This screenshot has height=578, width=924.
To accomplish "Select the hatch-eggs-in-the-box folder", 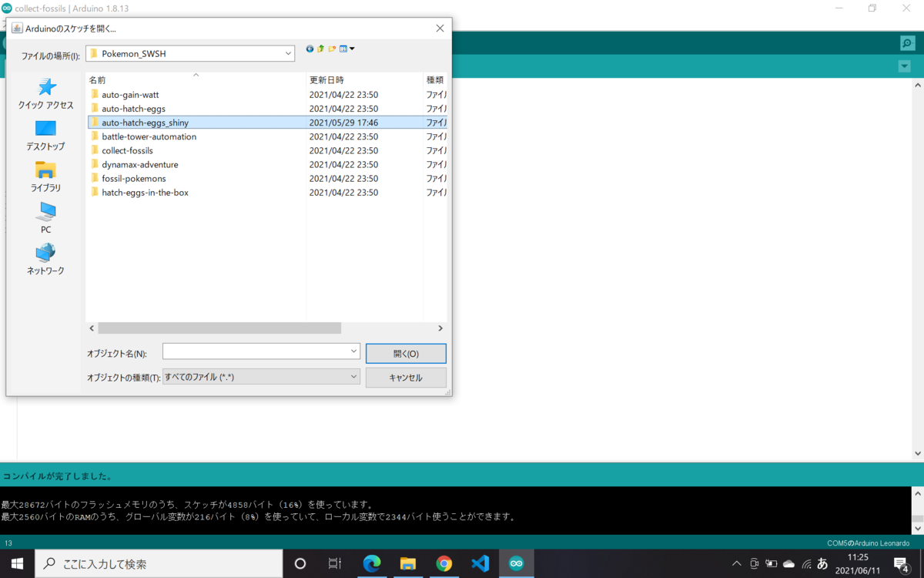I will (x=145, y=192).
